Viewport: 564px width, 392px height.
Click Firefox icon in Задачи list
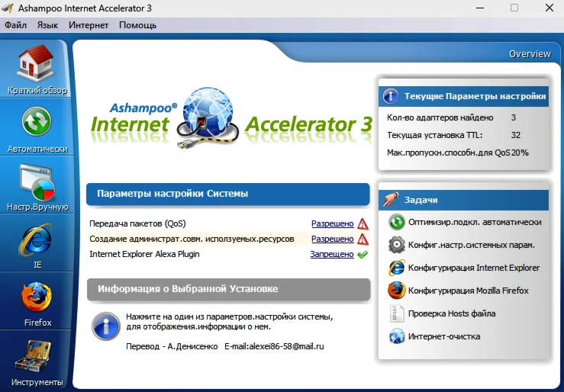click(397, 291)
